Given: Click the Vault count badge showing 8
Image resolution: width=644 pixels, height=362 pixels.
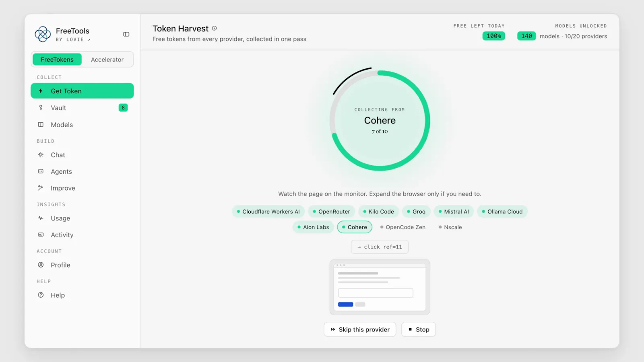Looking at the screenshot, I should [123, 108].
